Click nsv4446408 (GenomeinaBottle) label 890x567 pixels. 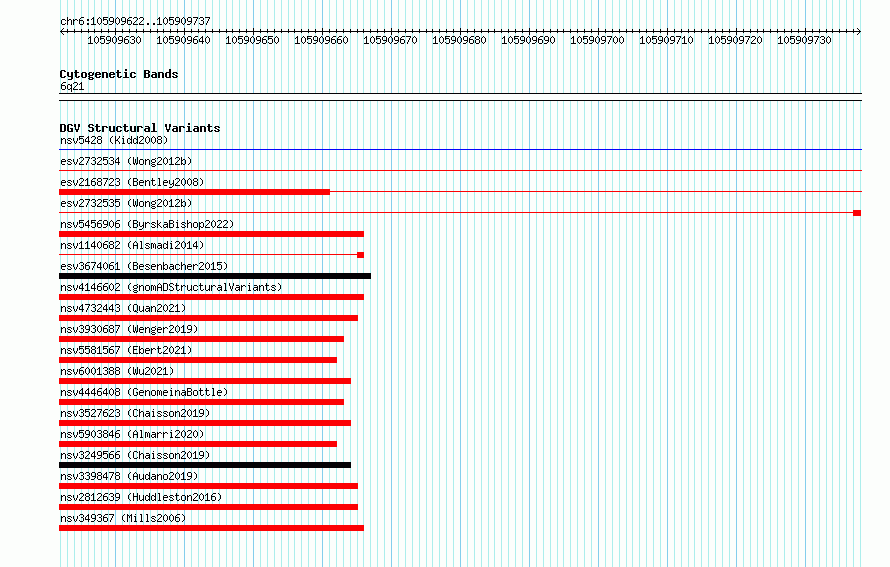144,392
